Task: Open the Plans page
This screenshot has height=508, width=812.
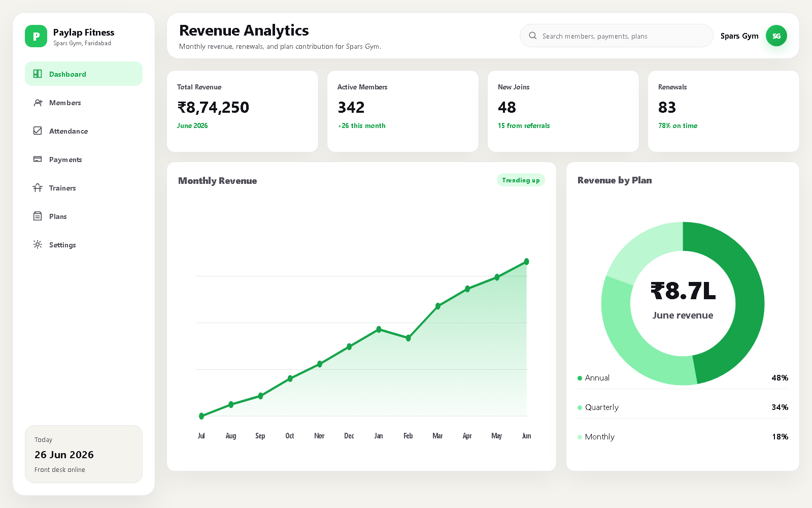Action: click(84, 216)
